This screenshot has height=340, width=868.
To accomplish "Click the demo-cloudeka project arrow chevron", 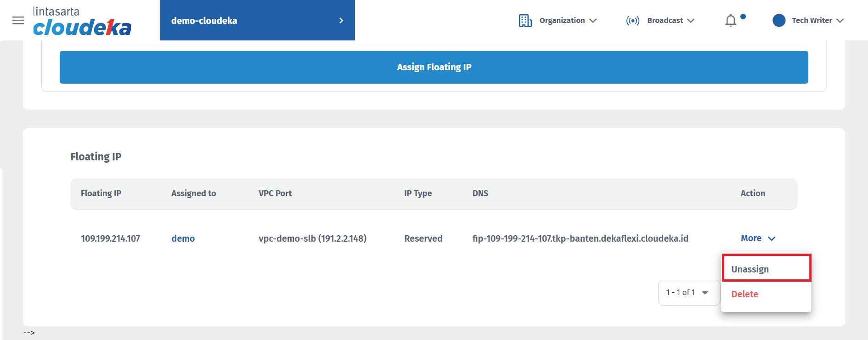I will [x=341, y=21].
